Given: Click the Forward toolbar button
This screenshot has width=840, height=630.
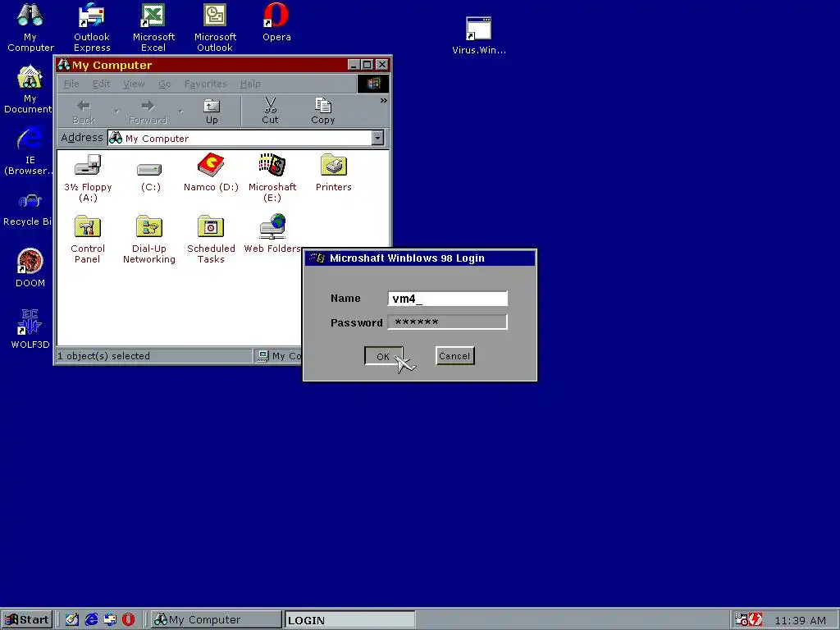Looking at the screenshot, I should pyautogui.click(x=148, y=112).
